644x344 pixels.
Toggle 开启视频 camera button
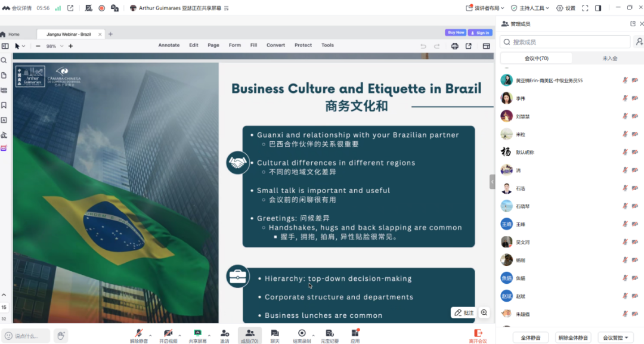coord(168,336)
